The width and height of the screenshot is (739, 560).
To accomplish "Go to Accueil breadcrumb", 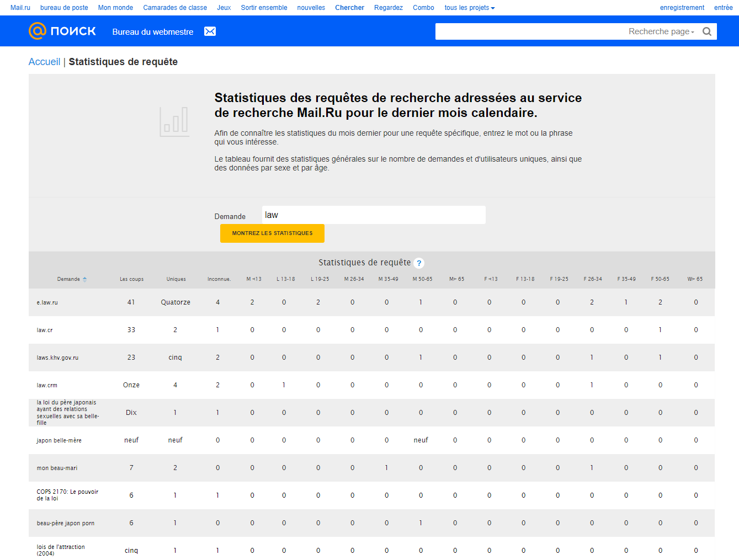I will point(44,62).
